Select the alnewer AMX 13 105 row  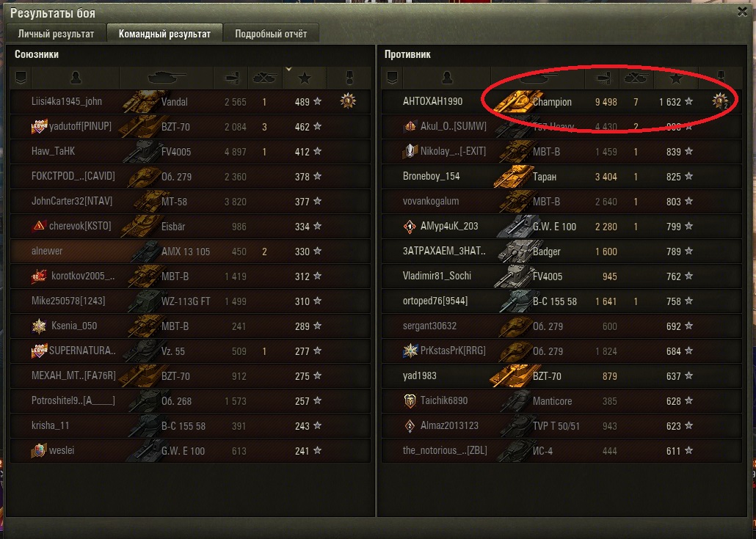[190, 251]
